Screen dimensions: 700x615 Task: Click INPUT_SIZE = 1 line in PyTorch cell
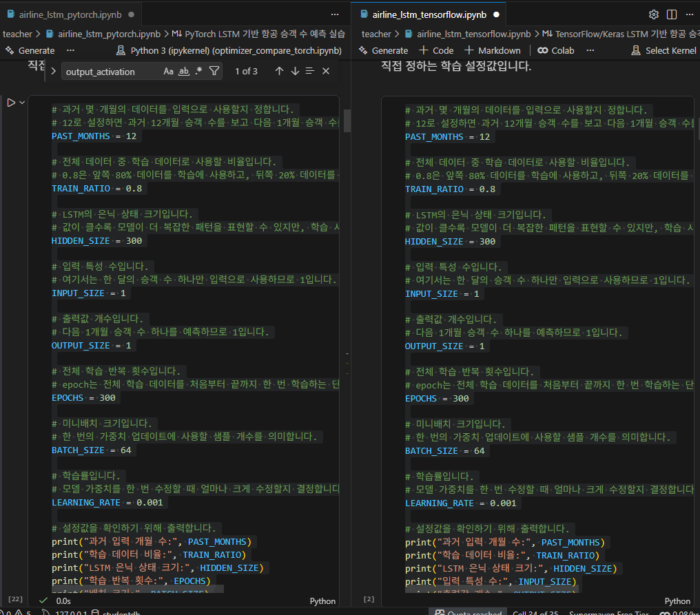89,293
